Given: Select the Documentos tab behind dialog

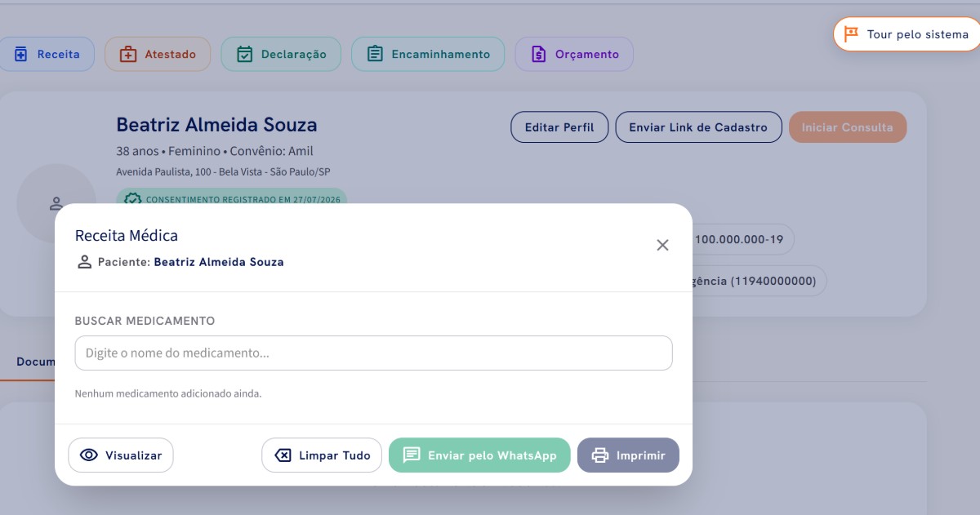Looking at the screenshot, I should 35,362.
